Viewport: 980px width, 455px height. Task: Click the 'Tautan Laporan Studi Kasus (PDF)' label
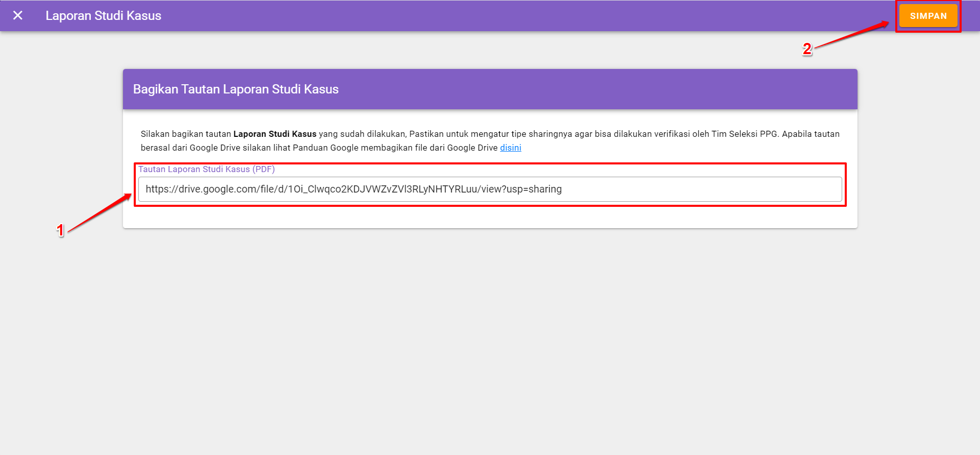[207, 169]
